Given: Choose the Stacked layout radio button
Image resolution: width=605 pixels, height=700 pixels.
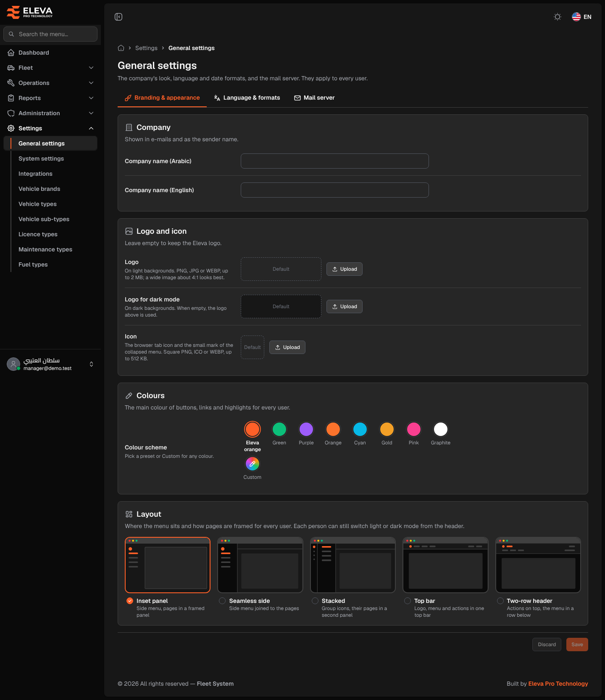Looking at the screenshot, I should coord(315,601).
